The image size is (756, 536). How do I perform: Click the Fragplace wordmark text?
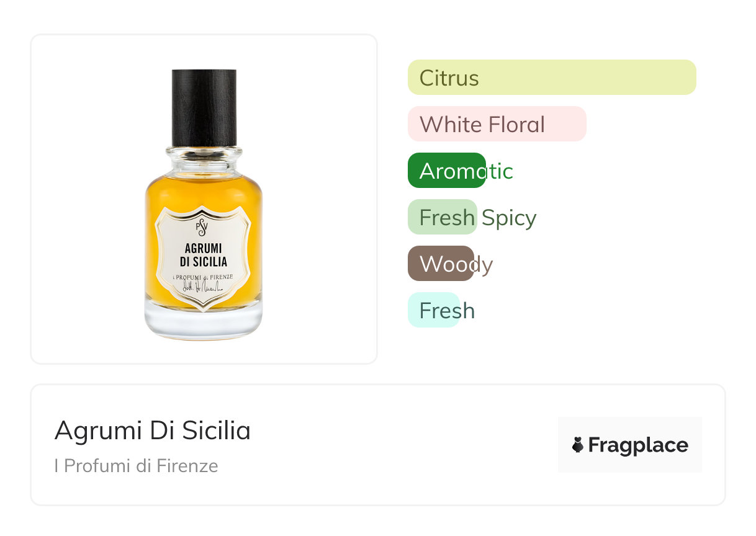(638, 445)
